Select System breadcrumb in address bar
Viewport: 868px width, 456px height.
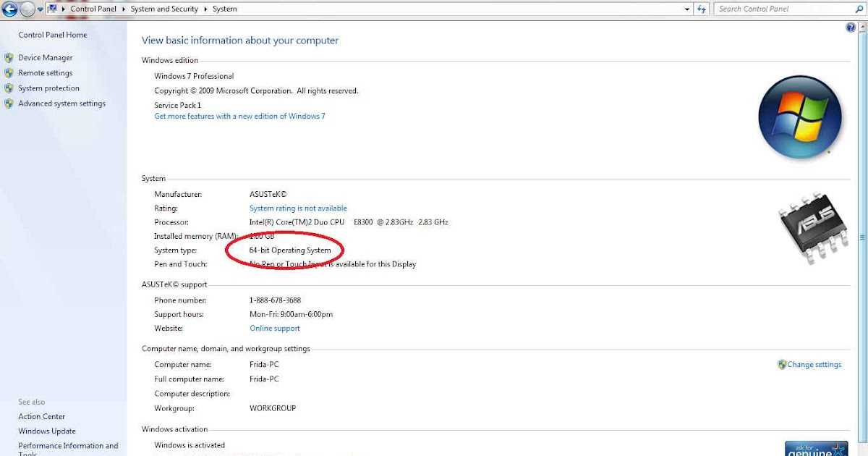coord(224,9)
